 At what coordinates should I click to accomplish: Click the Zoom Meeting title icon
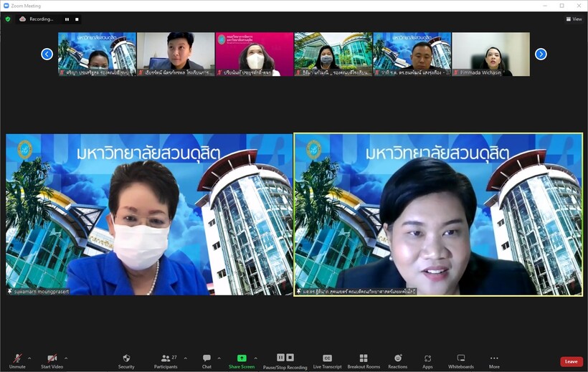pyautogui.click(x=6, y=6)
